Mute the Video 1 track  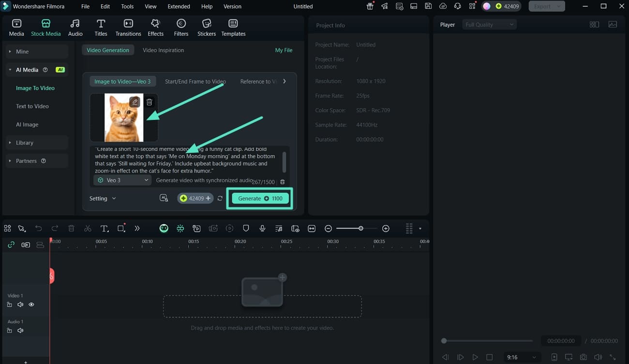pos(20,305)
